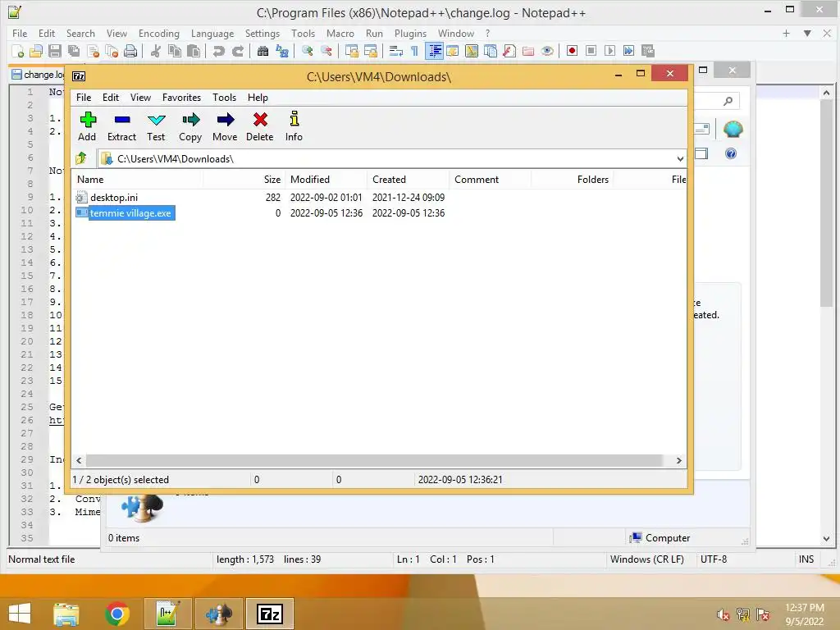Play back the recorded macro

pos(609,51)
